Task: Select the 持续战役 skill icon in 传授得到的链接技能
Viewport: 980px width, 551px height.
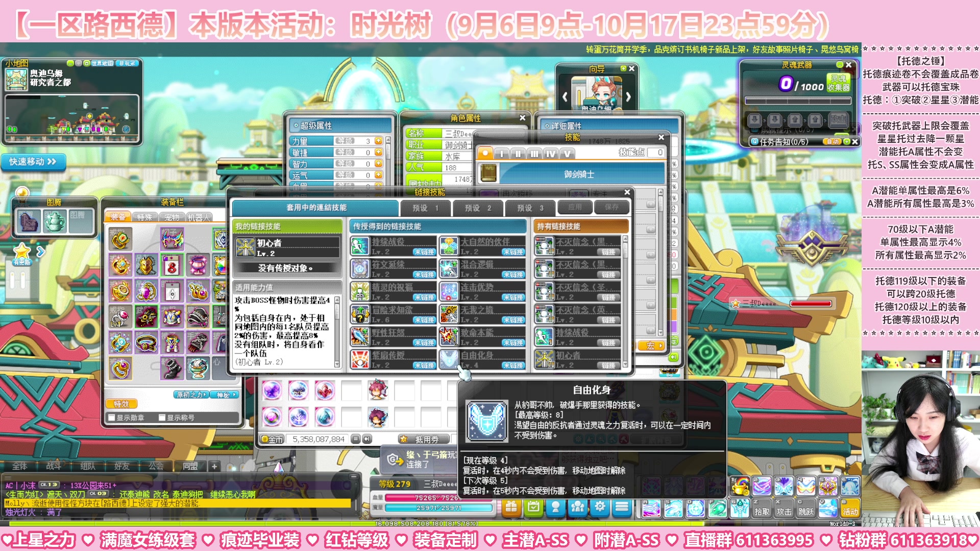Action: (x=360, y=246)
